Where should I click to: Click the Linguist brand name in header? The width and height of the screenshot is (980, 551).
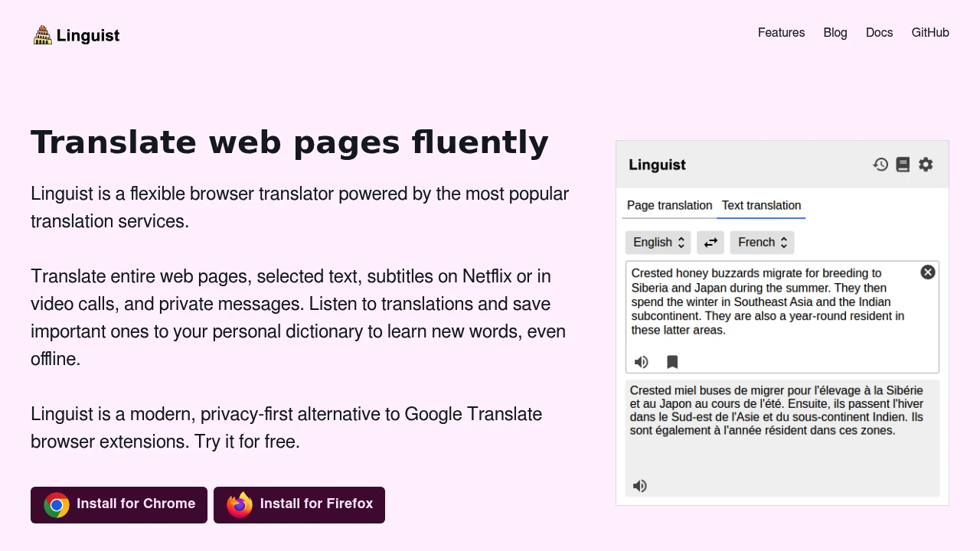click(x=88, y=35)
